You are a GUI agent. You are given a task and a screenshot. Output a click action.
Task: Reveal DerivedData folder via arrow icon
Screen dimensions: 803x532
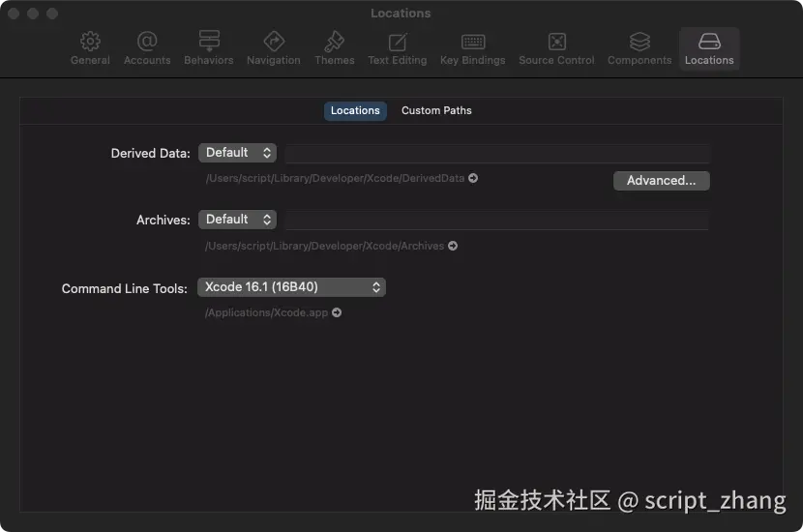click(x=473, y=178)
